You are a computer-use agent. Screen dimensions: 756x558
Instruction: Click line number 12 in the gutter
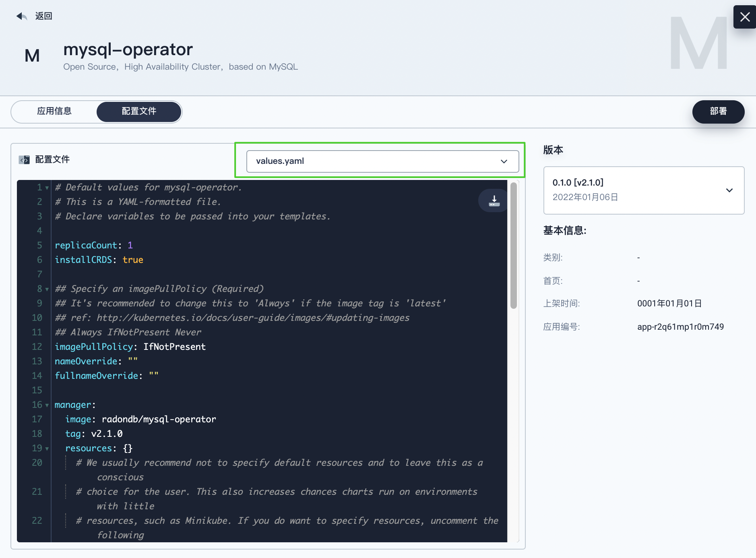coord(37,347)
